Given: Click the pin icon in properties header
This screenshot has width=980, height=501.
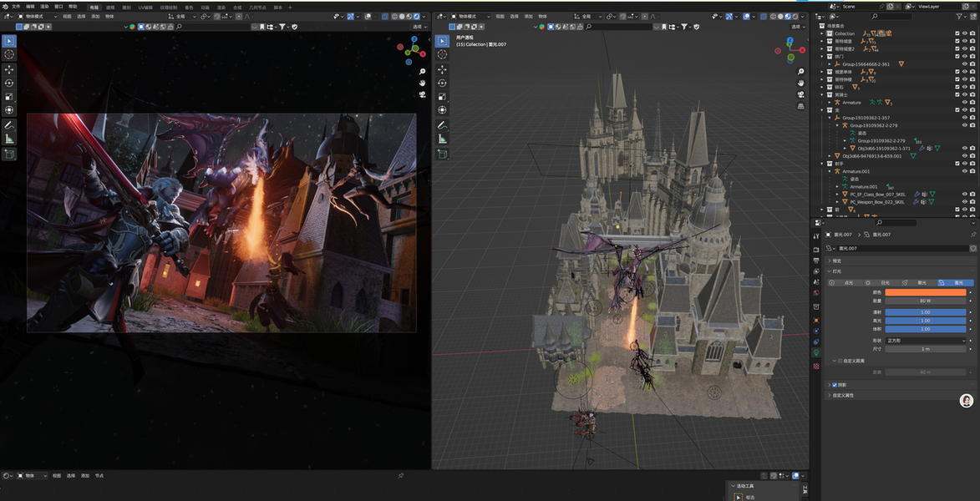Looking at the screenshot, I should tap(972, 235).
